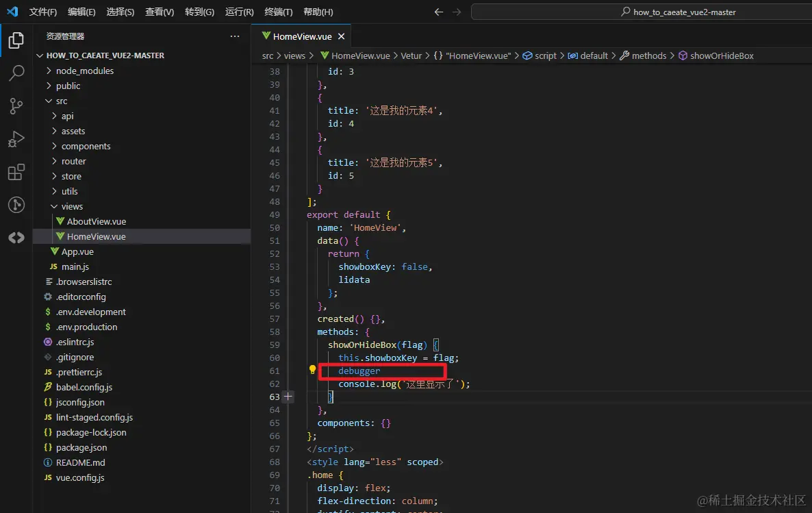
Task: Open the 运行(R) menu
Action: [239, 12]
